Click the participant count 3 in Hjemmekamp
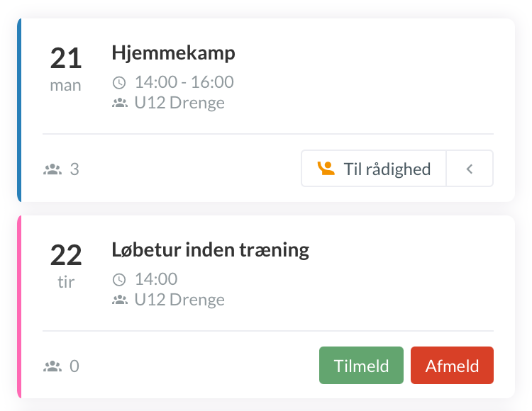The width and height of the screenshot is (532, 411). tap(74, 169)
